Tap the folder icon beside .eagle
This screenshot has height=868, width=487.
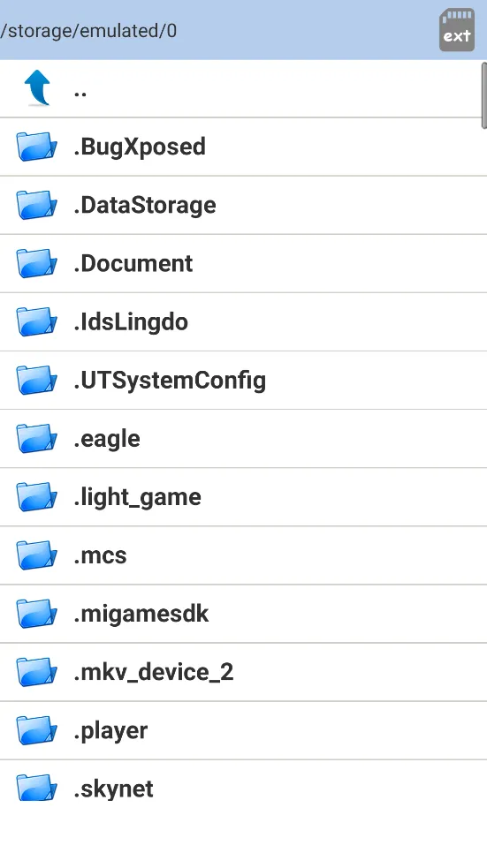pos(36,439)
